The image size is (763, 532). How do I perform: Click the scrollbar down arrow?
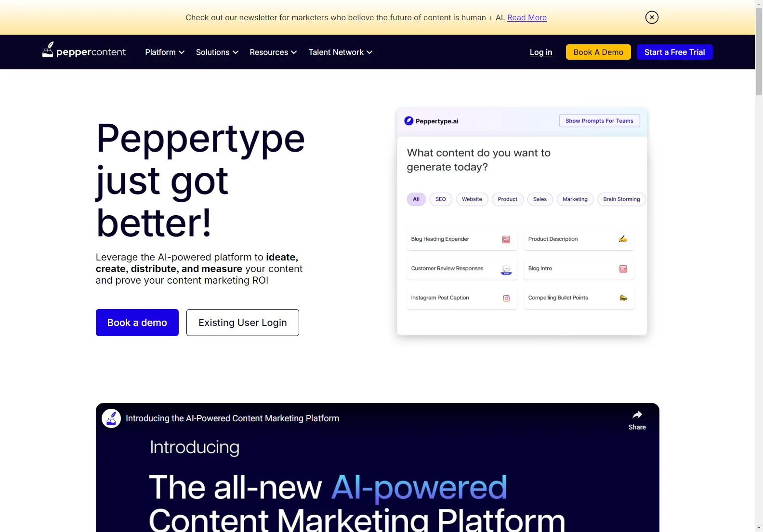tap(759, 528)
